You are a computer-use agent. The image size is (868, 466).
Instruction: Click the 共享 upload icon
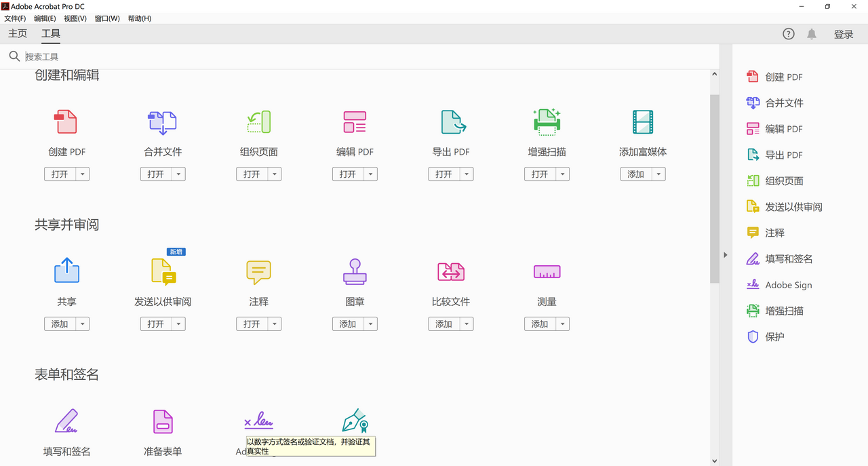pos(66,270)
